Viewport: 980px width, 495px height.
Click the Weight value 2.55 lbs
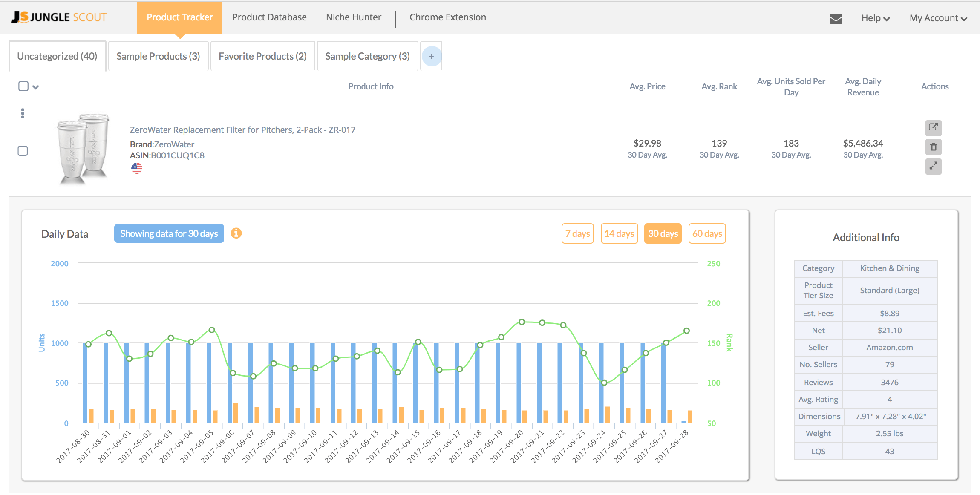pos(890,434)
